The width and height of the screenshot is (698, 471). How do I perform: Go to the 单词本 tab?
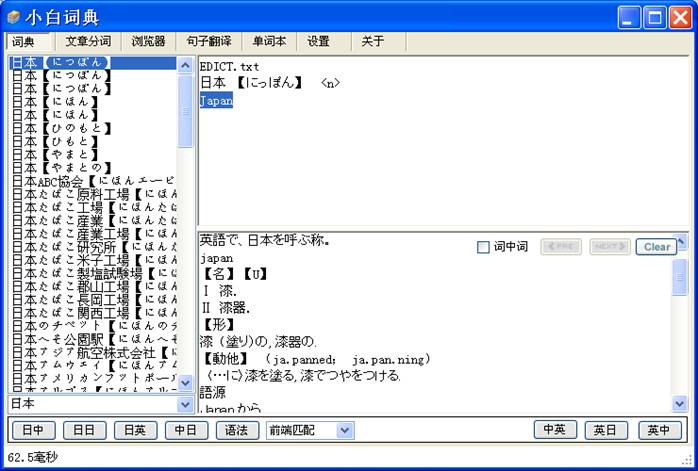coord(268,42)
